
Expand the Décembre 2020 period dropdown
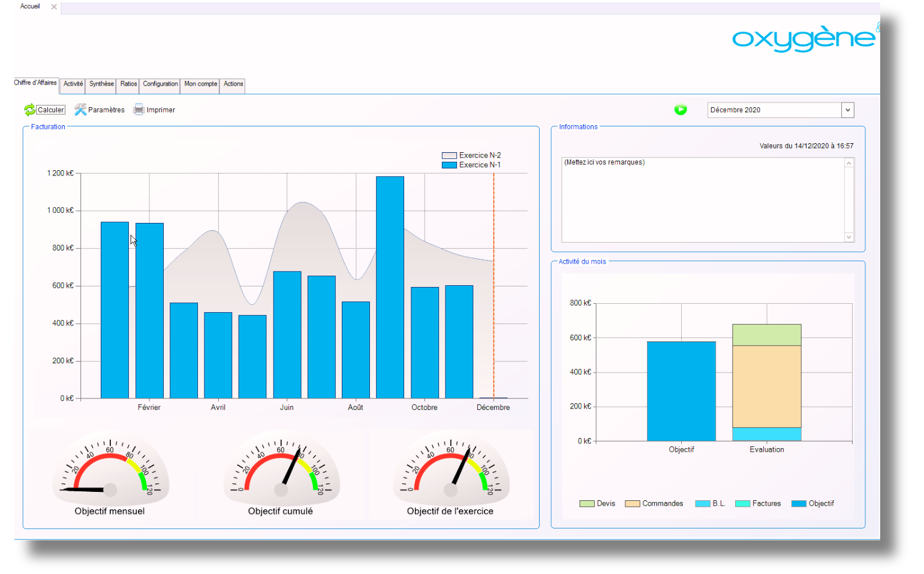(847, 110)
